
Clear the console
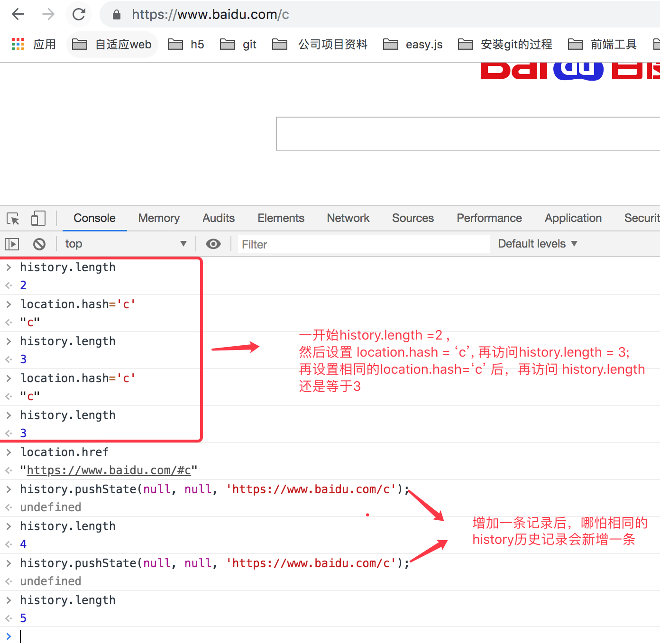click(x=39, y=244)
